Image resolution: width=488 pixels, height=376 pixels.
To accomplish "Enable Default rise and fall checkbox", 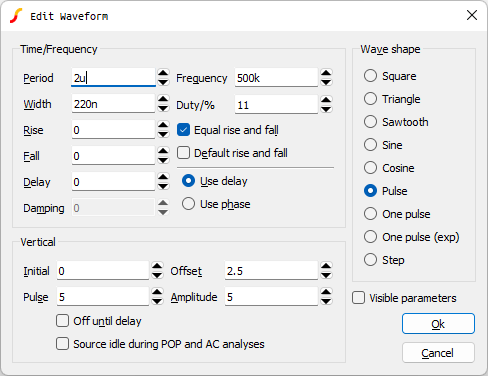I will pyautogui.click(x=184, y=153).
